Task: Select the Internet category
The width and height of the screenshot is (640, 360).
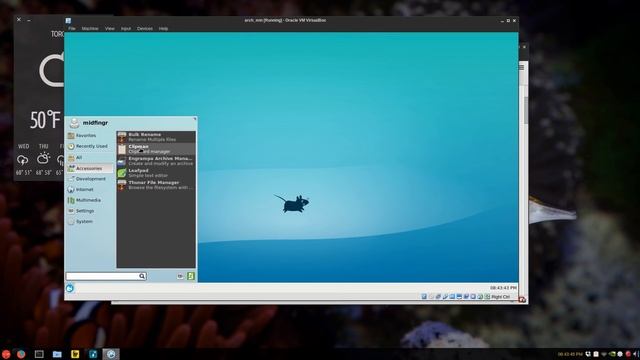Action: [90, 189]
